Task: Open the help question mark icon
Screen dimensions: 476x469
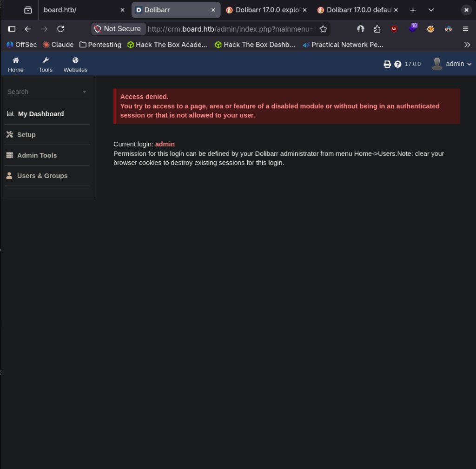Action: (398, 64)
